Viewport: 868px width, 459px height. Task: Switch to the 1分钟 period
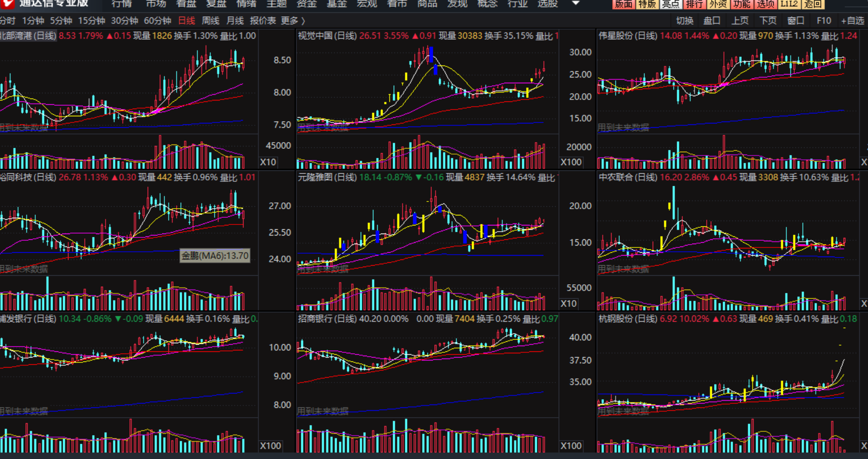pos(33,21)
